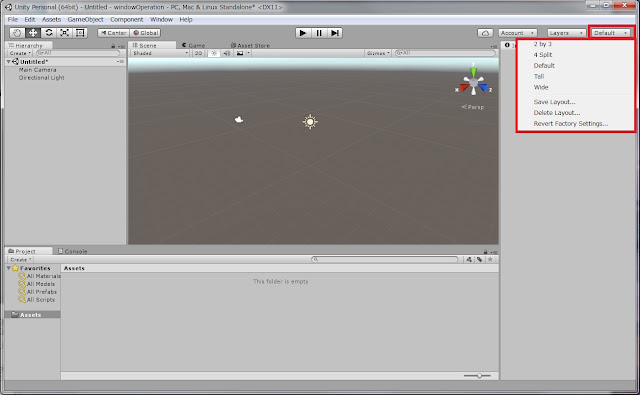Open the Help menu
640x395 pixels.
point(186,20)
